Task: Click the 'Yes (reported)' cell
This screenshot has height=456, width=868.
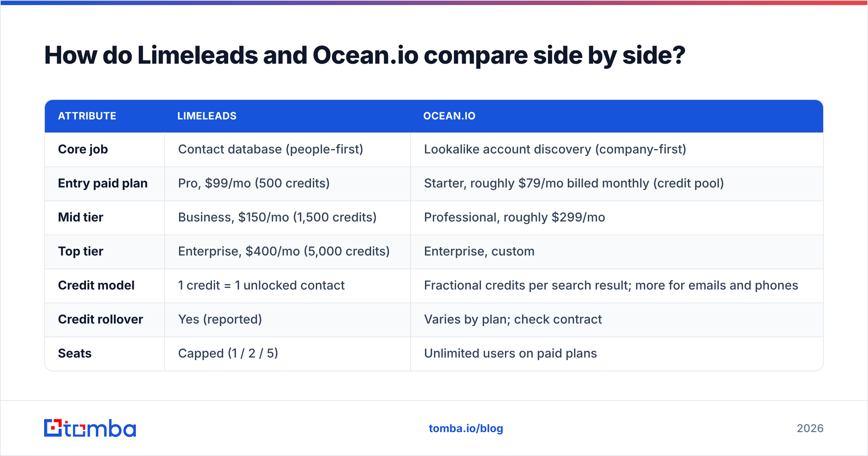Action: pyautogui.click(x=220, y=320)
